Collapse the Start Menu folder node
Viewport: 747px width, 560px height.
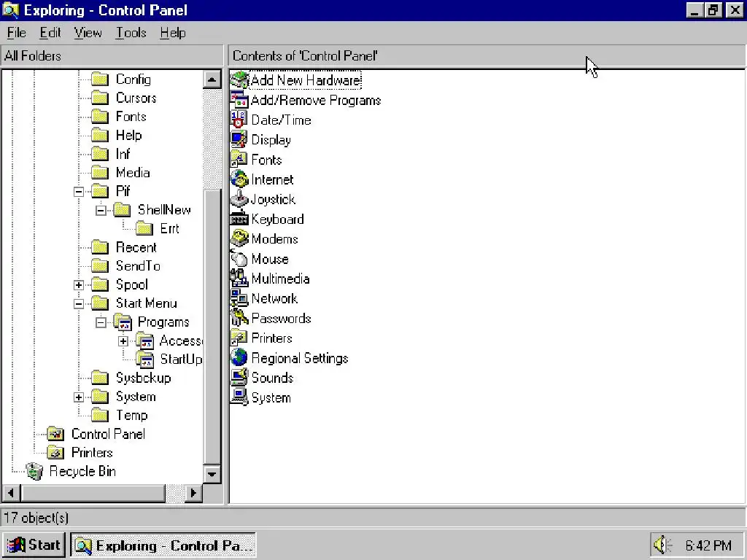click(x=79, y=304)
